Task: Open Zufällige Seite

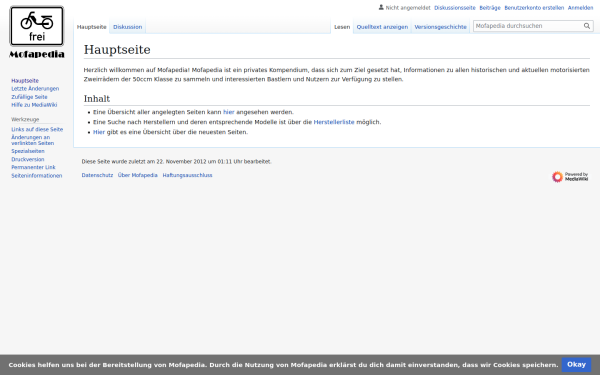Action: (29, 97)
